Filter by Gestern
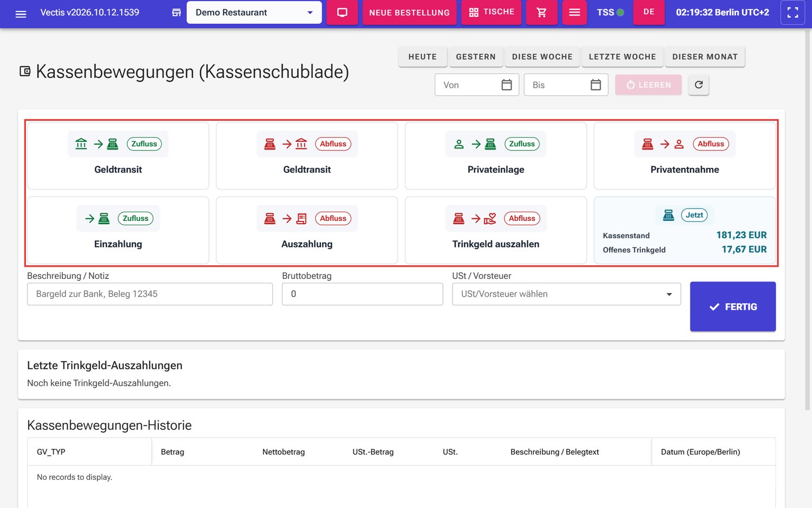The image size is (812, 508). [476, 57]
